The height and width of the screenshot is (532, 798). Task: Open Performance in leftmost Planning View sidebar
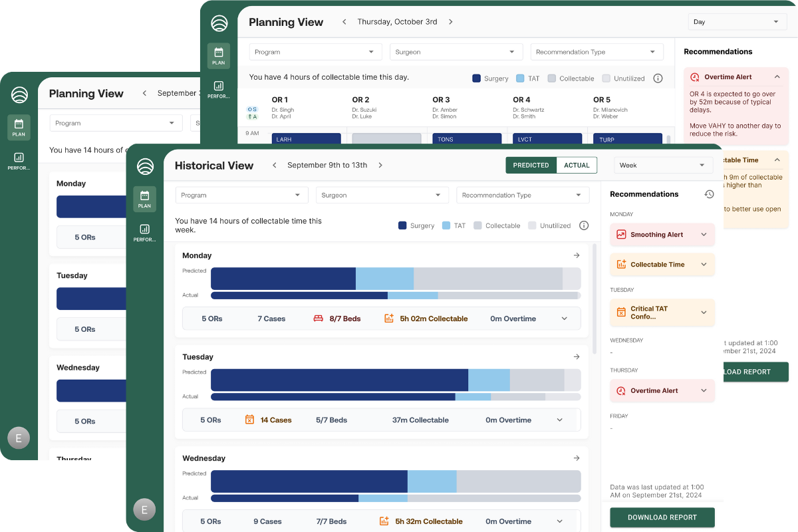pyautogui.click(x=19, y=161)
